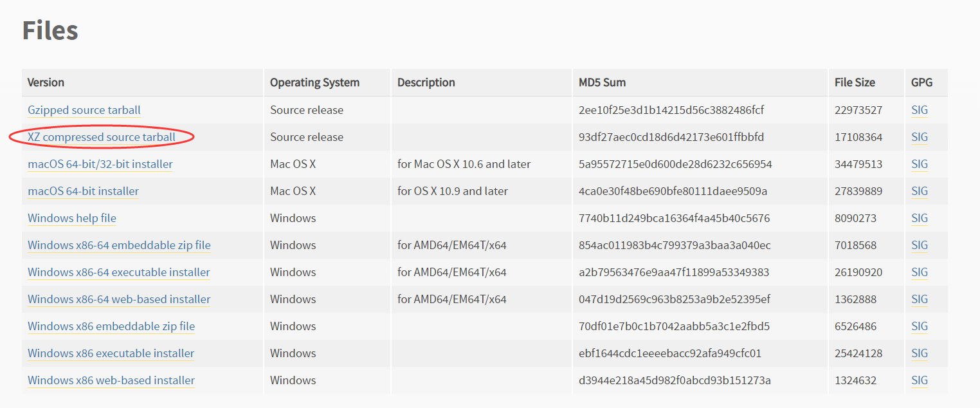980x408 pixels.
Task: Click the MD5 Sum column header
Action: 602,82
